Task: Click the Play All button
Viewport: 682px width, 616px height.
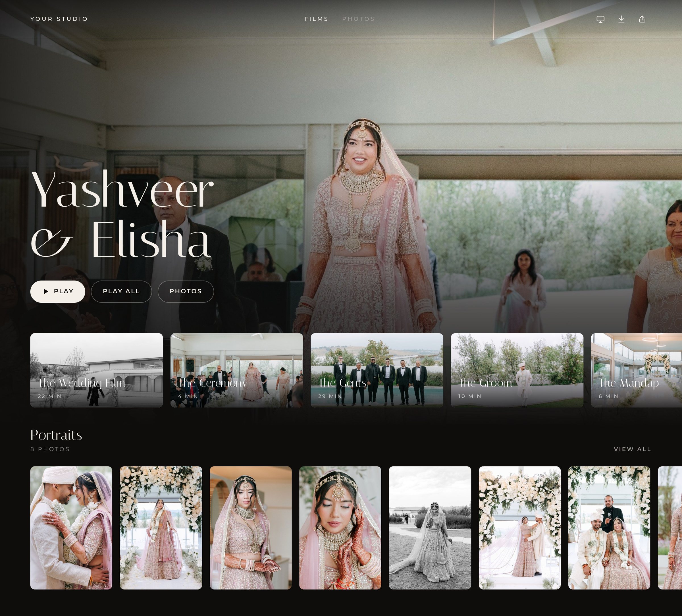Action: (121, 291)
